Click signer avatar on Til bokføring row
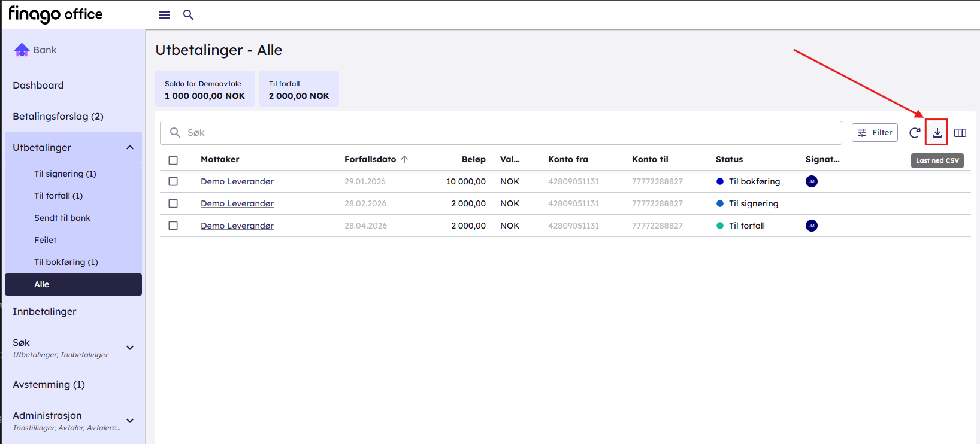 pyautogui.click(x=811, y=181)
